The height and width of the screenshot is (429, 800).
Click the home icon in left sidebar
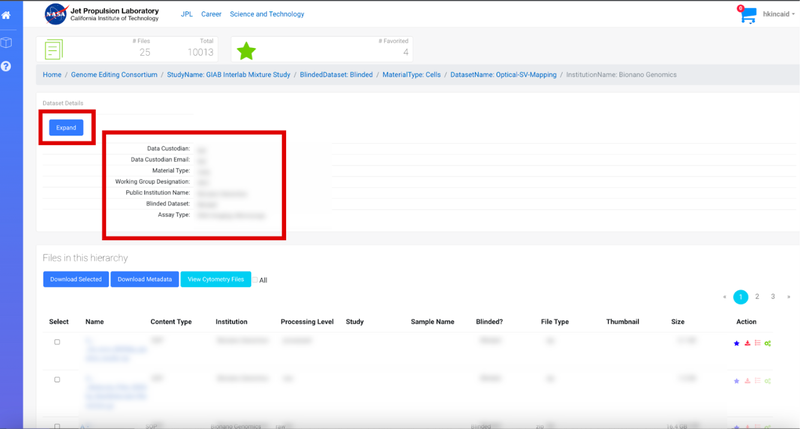[x=6, y=15]
